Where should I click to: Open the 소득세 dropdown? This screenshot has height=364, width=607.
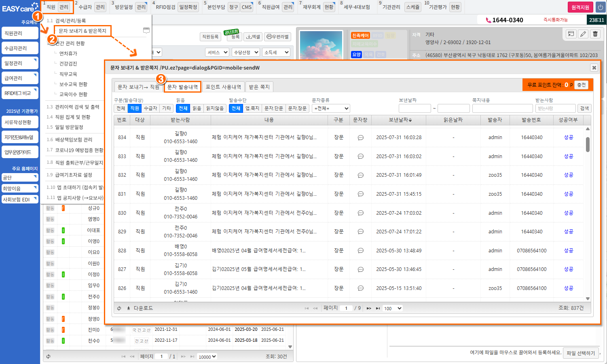click(277, 52)
